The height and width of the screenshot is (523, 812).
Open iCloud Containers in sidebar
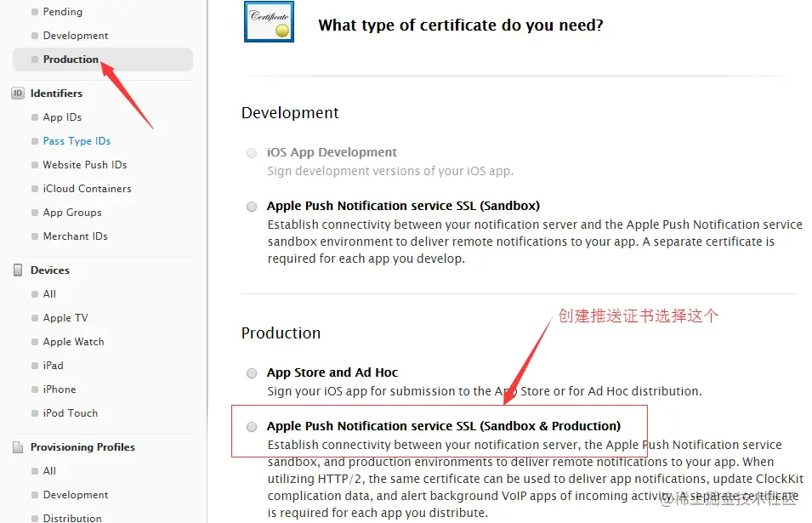click(87, 189)
